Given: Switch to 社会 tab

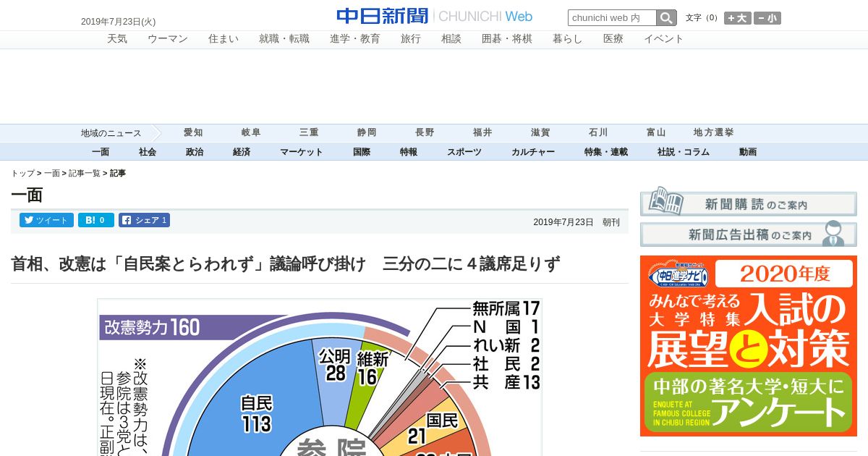Looking at the screenshot, I should [148, 152].
